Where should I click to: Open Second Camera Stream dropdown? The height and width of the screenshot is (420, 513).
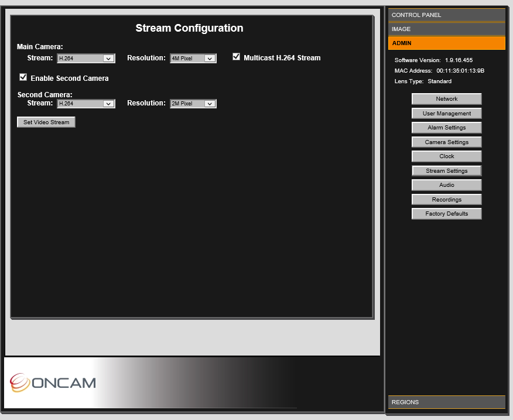point(86,104)
